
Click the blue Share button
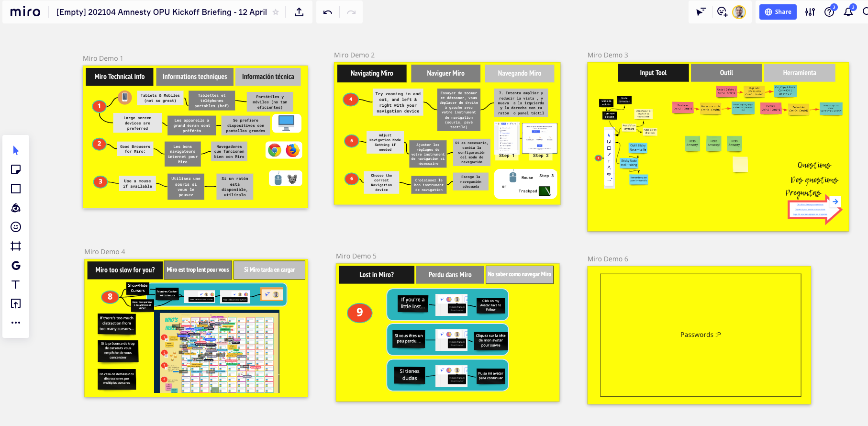point(778,12)
